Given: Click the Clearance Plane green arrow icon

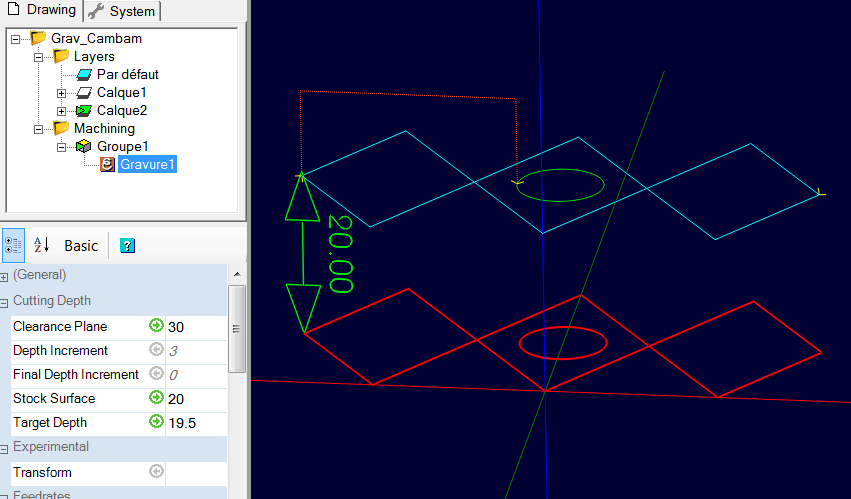Looking at the screenshot, I should (x=156, y=325).
